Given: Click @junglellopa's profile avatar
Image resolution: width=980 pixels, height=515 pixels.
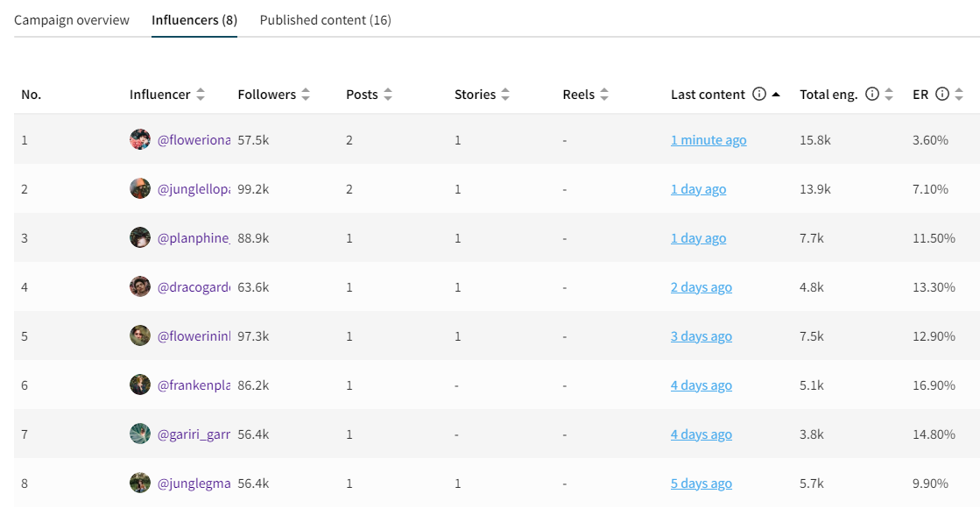Looking at the screenshot, I should (x=140, y=188).
